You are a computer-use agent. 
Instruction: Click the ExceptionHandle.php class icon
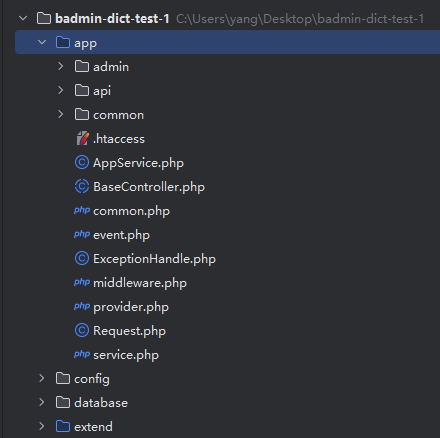[82, 258]
